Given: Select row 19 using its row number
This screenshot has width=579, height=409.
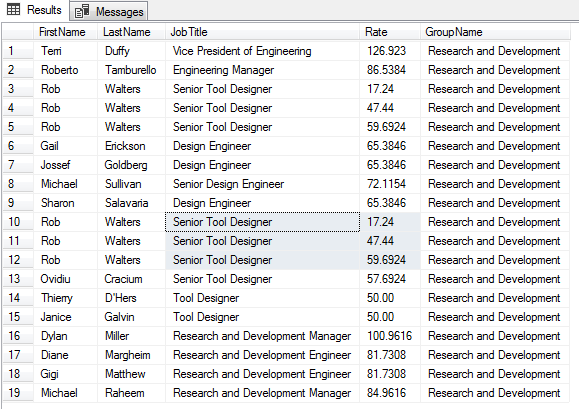Looking at the screenshot, I should tap(18, 393).
